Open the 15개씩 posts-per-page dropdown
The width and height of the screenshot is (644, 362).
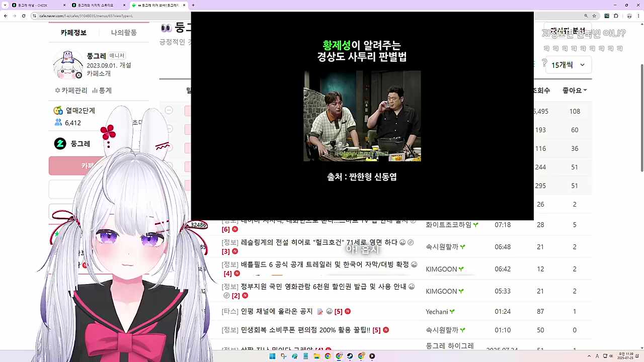pyautogui.click(x=569, y=65)
